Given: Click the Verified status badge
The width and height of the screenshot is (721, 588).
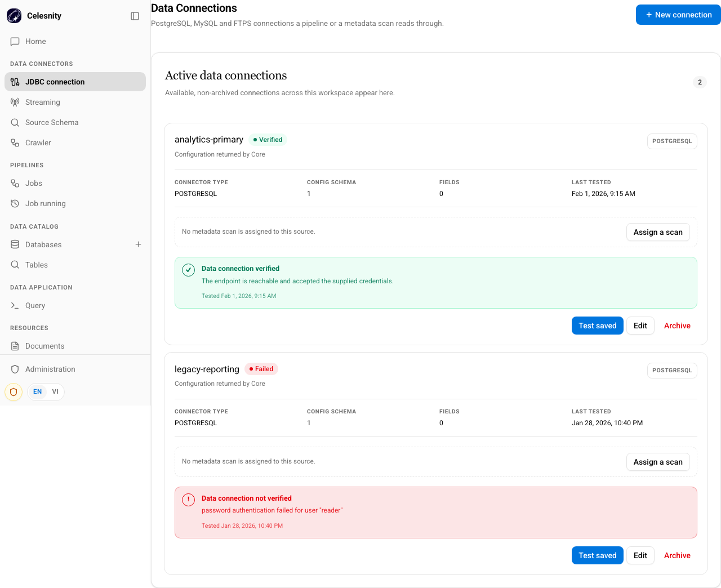Looking at the screenshot, I should click(268, 140).
